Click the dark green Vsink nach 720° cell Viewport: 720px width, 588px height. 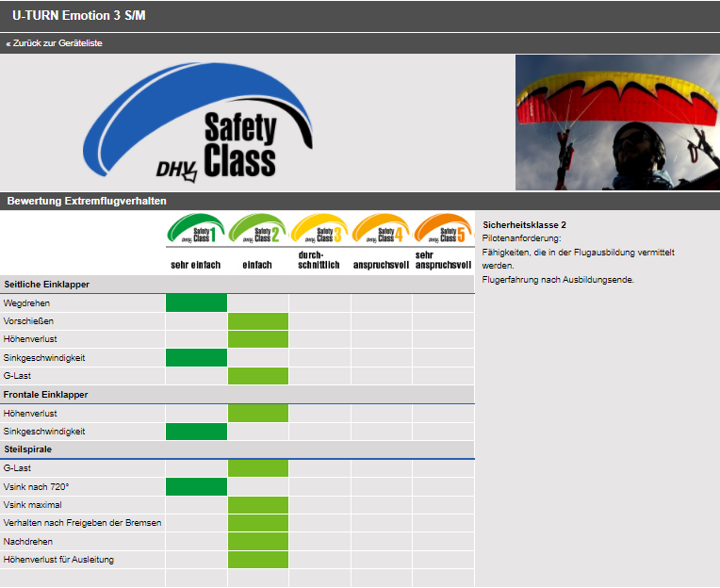pyautogui.click(x=197, y=486)
